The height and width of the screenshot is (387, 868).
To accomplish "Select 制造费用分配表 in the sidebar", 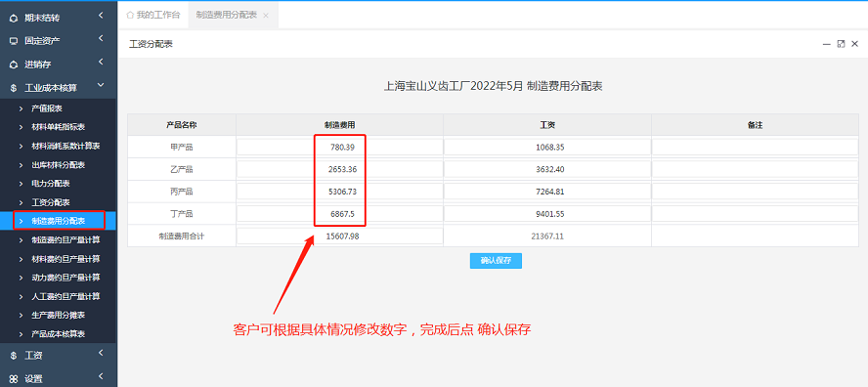I will (x=58, y=221).
